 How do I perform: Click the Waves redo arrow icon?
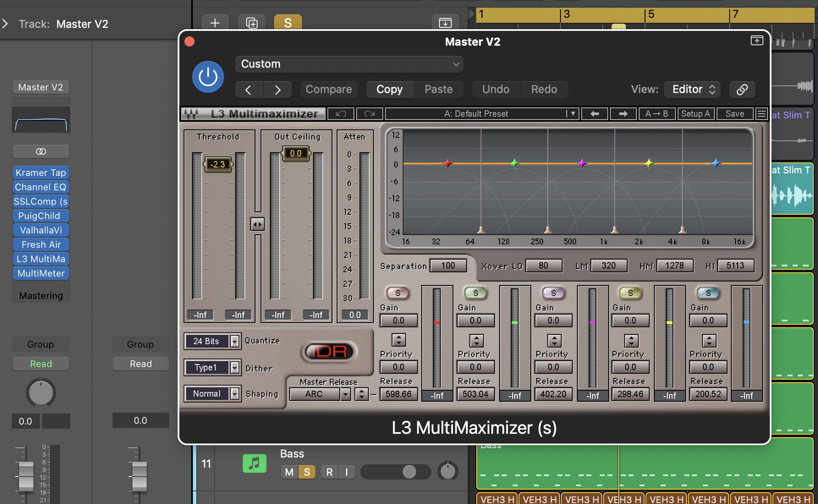click(369, 114)
